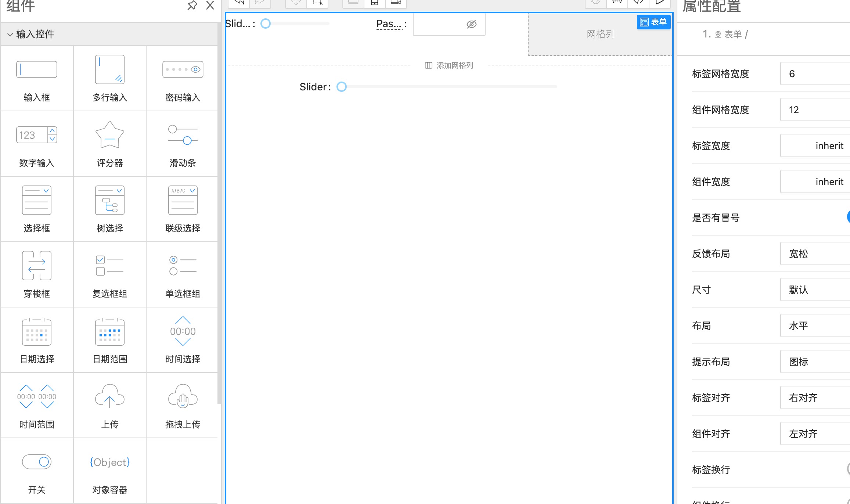The height and width of the screenshot is (504, 850).
Task: Select the 复选框组 checkbox group component
Action: [110, 274]
